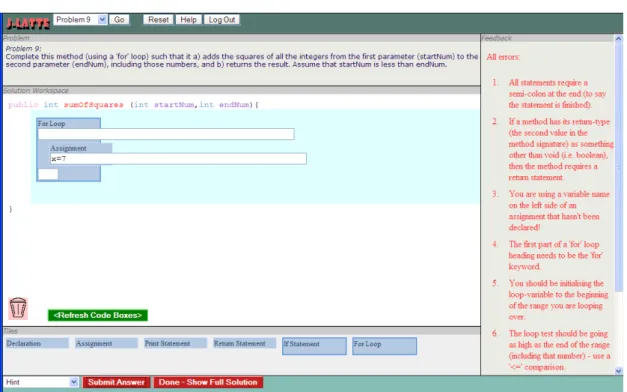
Task: Click feedback error about 'for' keyword
Action: (x=555, y=255)
